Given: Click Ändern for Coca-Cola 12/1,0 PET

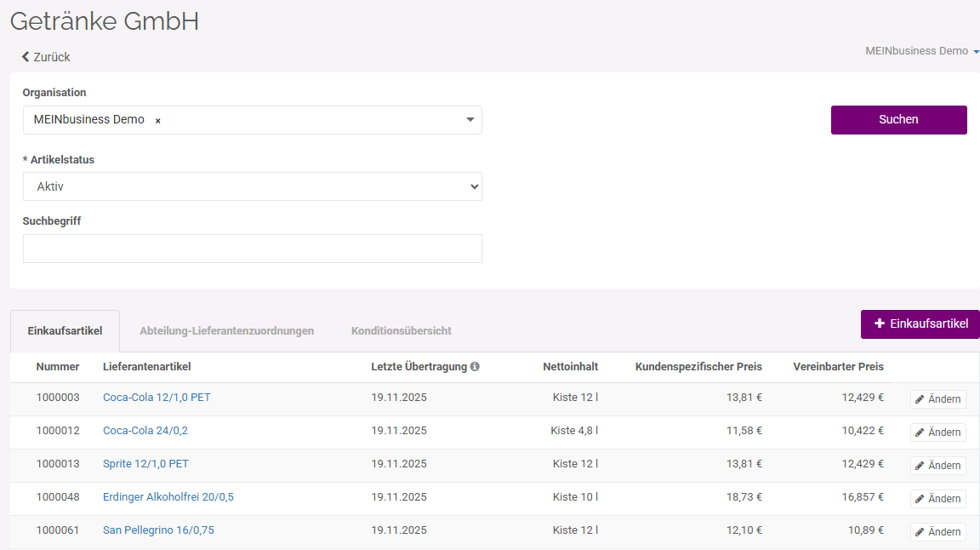Looking at the screenshot, I should 938,399.
